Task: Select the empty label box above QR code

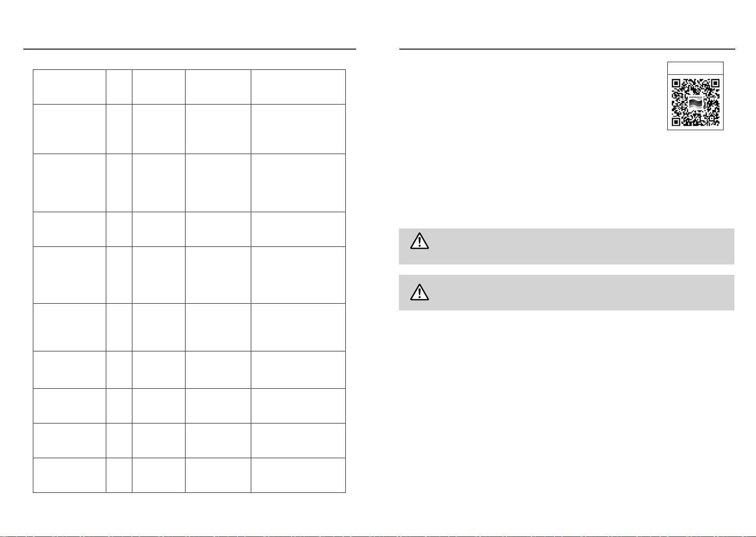Action: point(695,68)
